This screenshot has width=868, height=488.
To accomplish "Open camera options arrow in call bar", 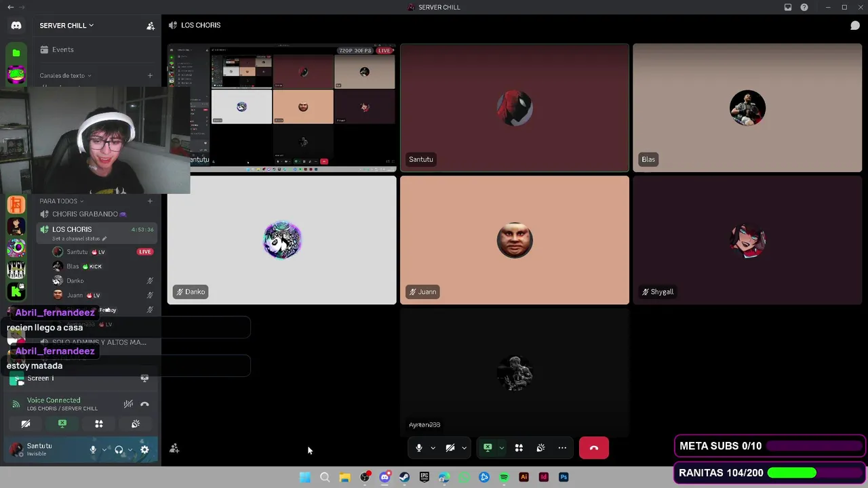I will (x=464, y=448).
